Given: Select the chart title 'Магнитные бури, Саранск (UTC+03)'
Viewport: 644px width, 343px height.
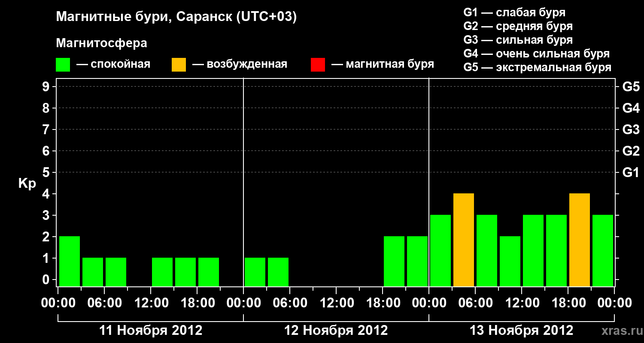Looking at the screenshot, I should coord(176,18).
